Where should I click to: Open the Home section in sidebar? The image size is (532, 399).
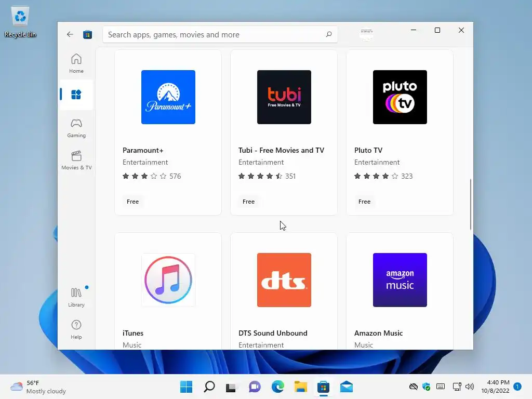coord(76,63)
